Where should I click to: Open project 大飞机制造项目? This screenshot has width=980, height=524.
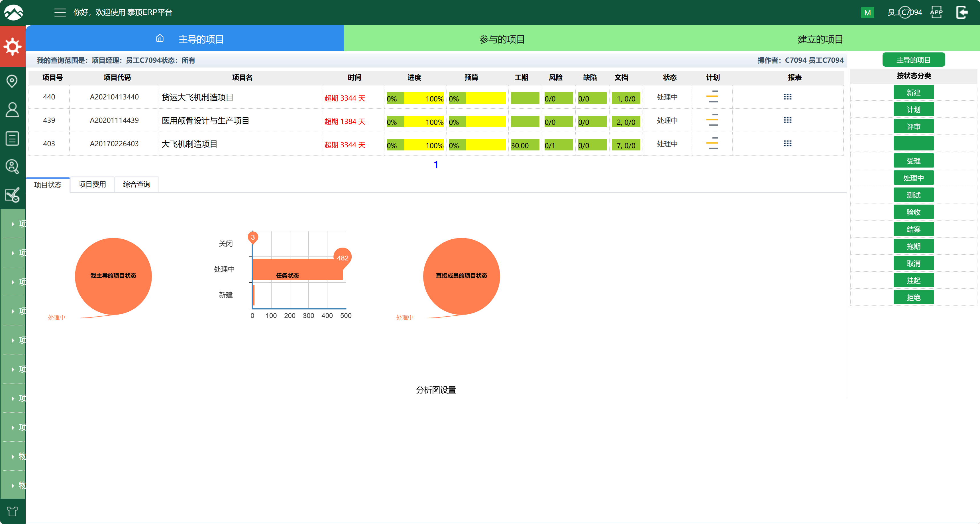pyautogui.click(x=190, y=144)
